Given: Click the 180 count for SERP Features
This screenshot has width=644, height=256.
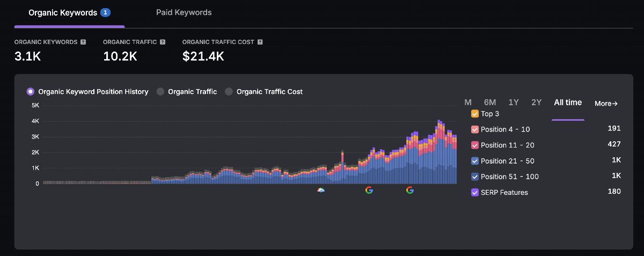Looking at the screenshot, I should (x=614, y=191).
